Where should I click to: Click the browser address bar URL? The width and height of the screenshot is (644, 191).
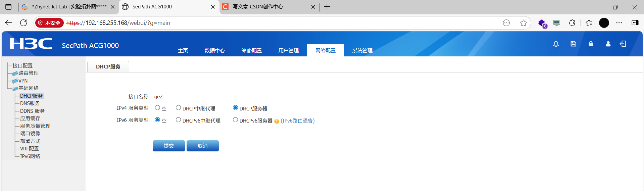click(x=118, y=23)
